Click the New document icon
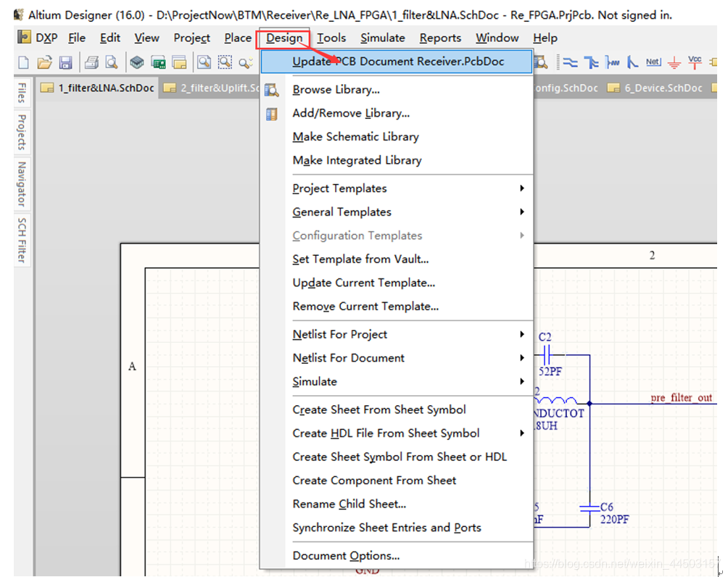This screenshot has width=728, height=577. pyautogui.click(x=23, y=62)
